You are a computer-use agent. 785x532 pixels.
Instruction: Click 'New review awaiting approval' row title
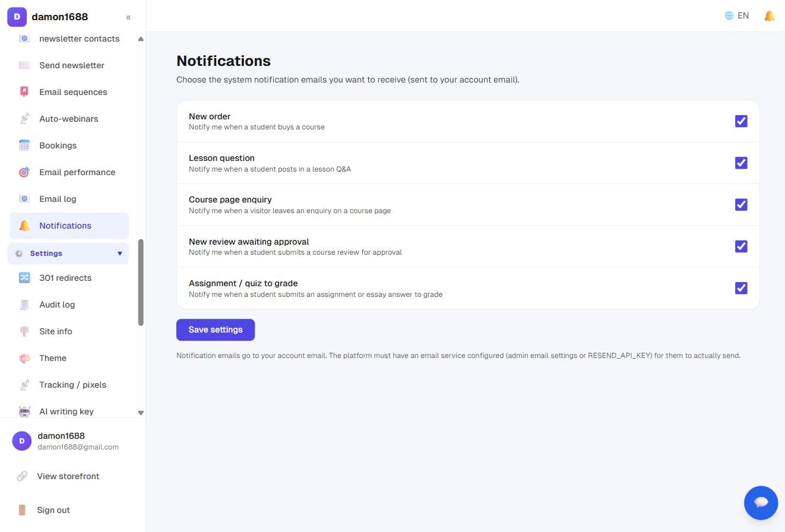[x=249, y=242]
